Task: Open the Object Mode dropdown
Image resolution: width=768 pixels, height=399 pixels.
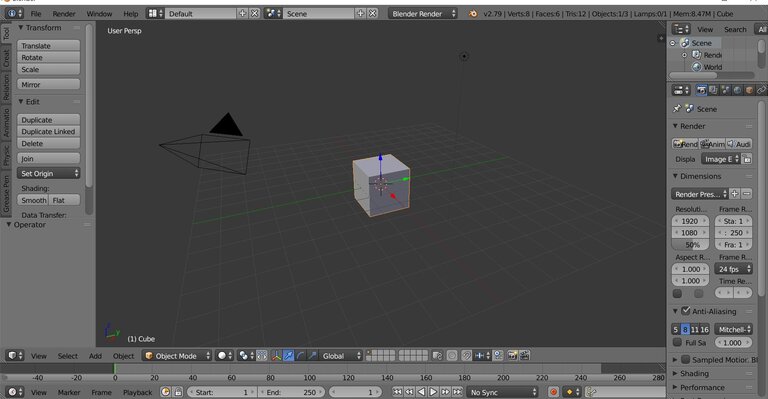Action: point(178,356)
